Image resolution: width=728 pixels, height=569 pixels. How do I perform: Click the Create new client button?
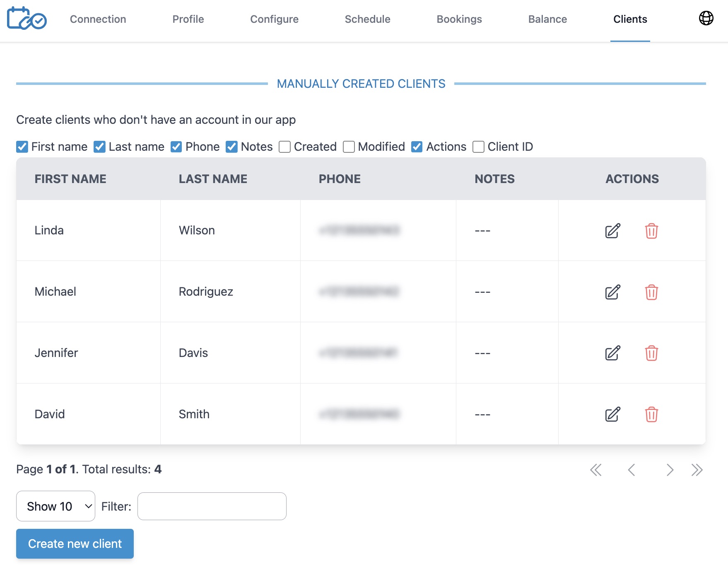coord(75,543)
